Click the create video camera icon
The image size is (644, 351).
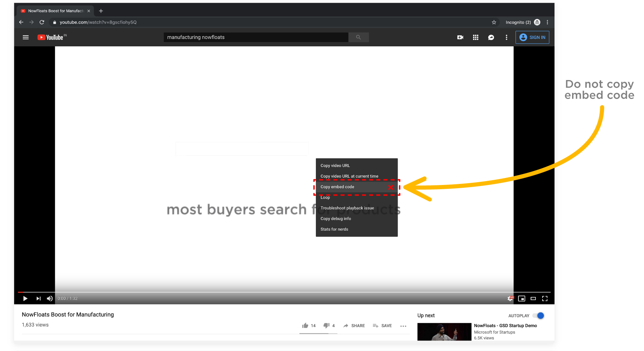tap(460, 37)
